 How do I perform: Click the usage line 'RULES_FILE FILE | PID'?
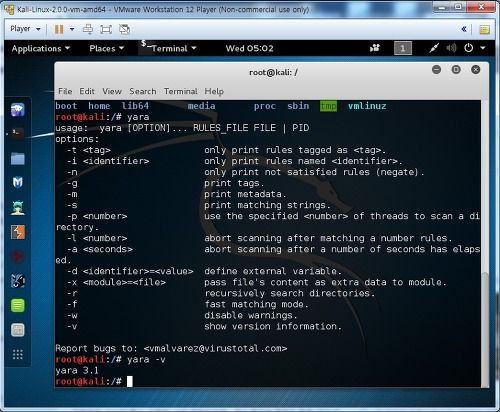click(x=251, y=128)
